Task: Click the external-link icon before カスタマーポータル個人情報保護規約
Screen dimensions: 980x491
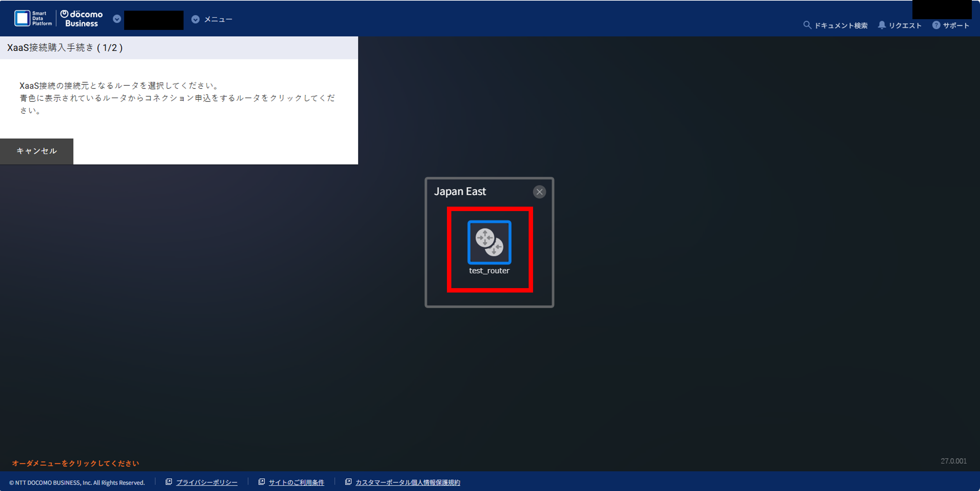Action: pyautogui.click(x=348, y=482)
